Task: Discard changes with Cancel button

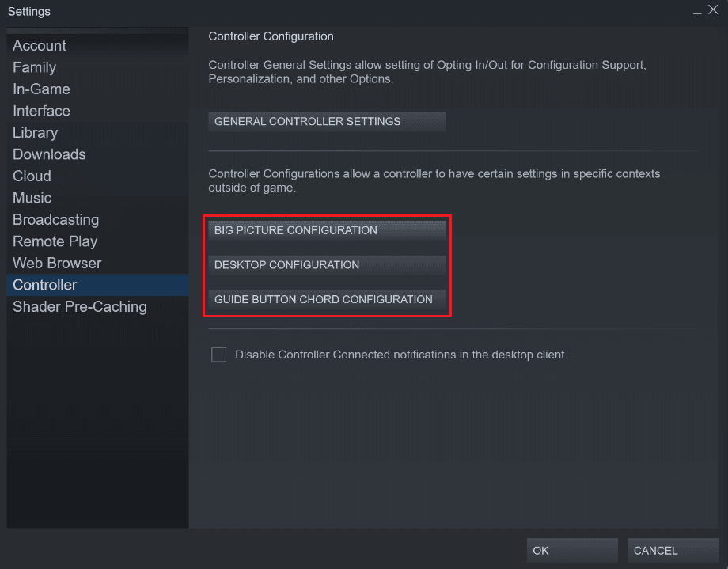Action: click(673, 551)
